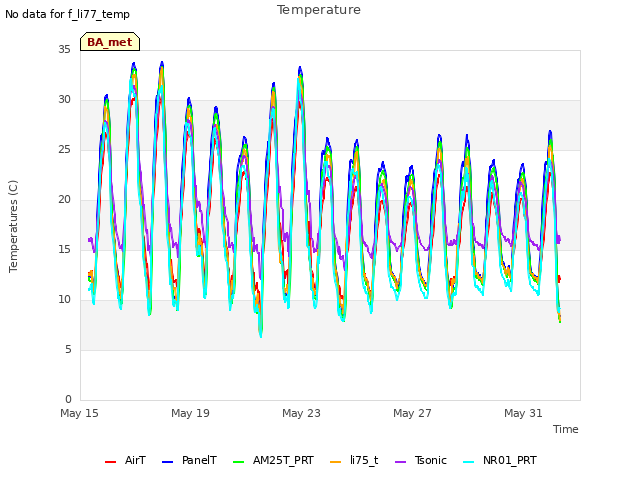Click the Time axis title

pos(566,429)
